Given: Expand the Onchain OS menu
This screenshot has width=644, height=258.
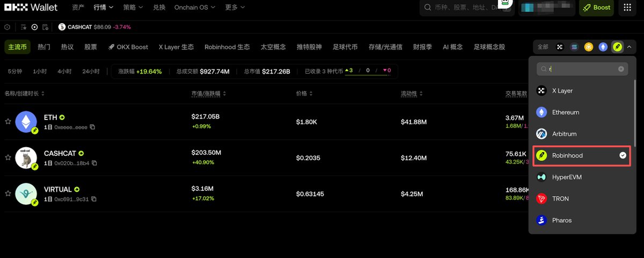Looking at the screenshot, I should 195,8.
